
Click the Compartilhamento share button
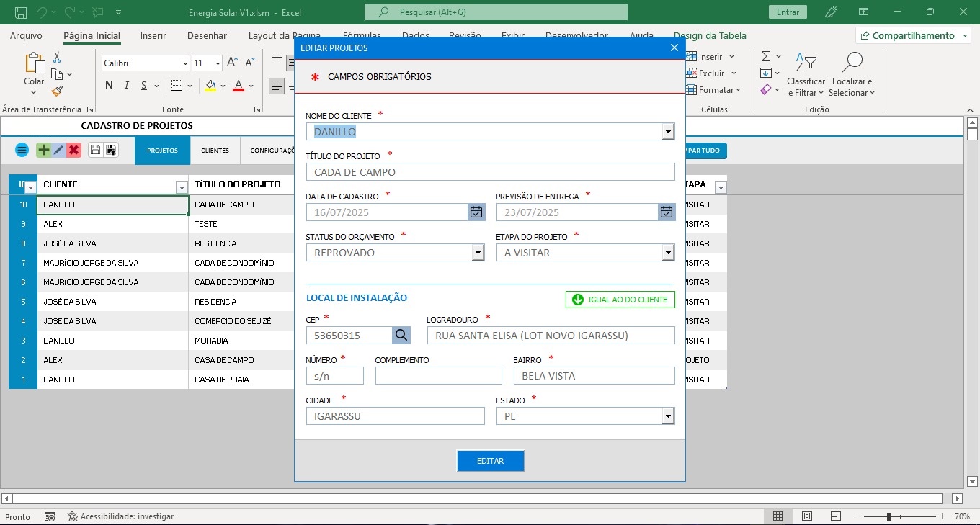coord(912,35)
